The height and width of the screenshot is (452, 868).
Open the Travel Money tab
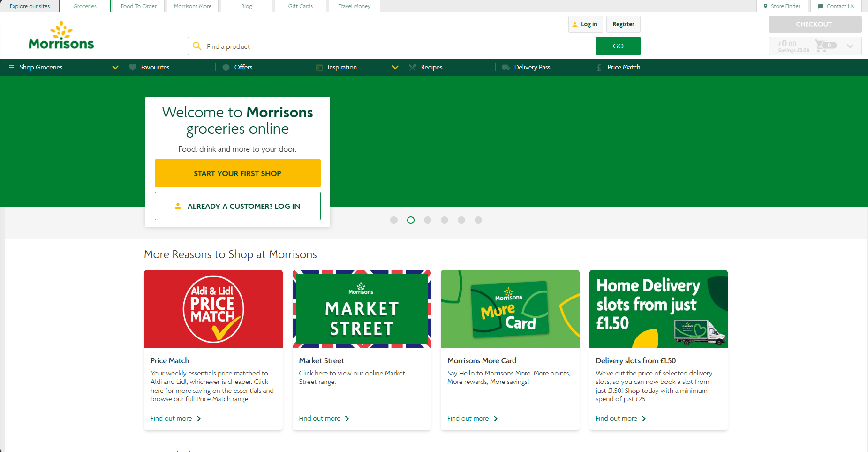[x=355, y=6]
